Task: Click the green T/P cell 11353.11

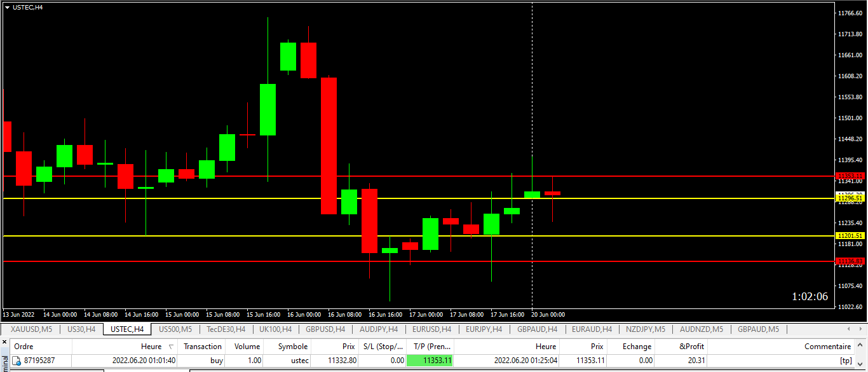Action: pos(430,361)
